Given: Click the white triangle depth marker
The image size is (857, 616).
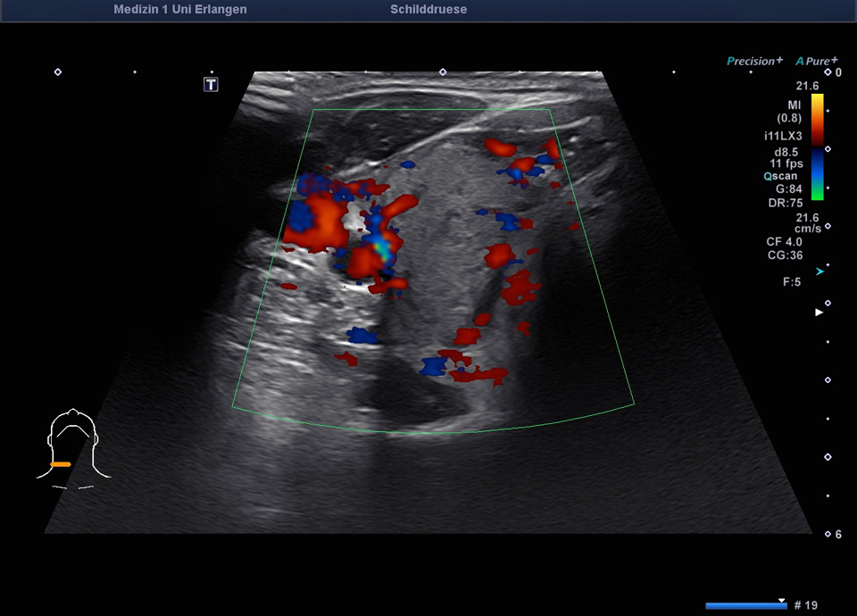Looking at the screenshot, I should [819, 312].
